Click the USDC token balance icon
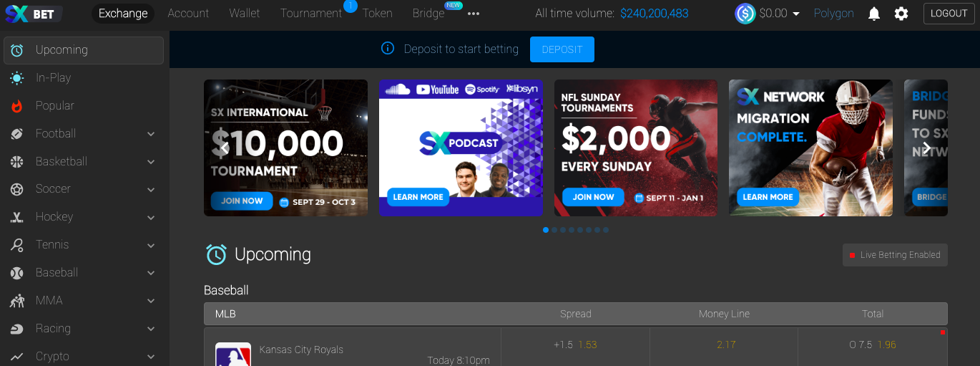 (x=745, y=14)
